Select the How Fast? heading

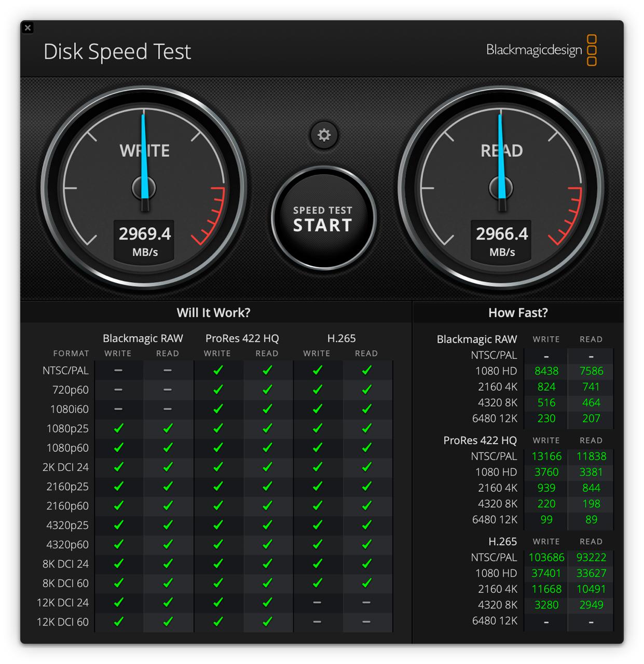518,312
